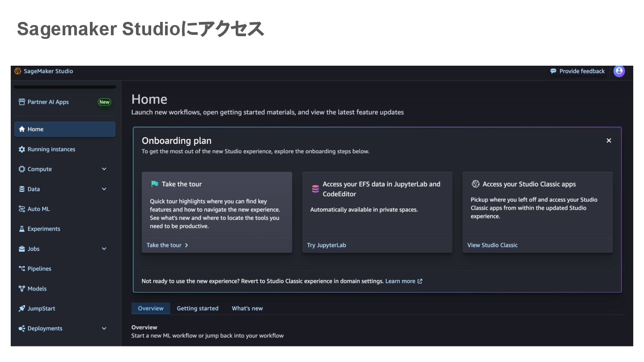Select the Overview tab

pyautogui.click(x=151, y=308)
